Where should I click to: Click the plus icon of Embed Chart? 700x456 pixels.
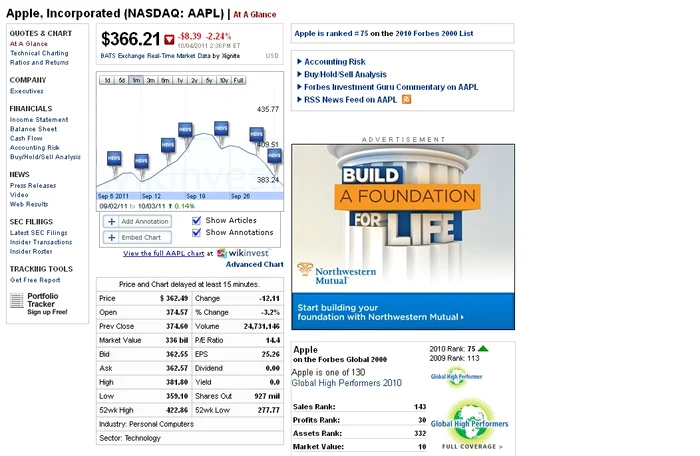coord(112,238)
